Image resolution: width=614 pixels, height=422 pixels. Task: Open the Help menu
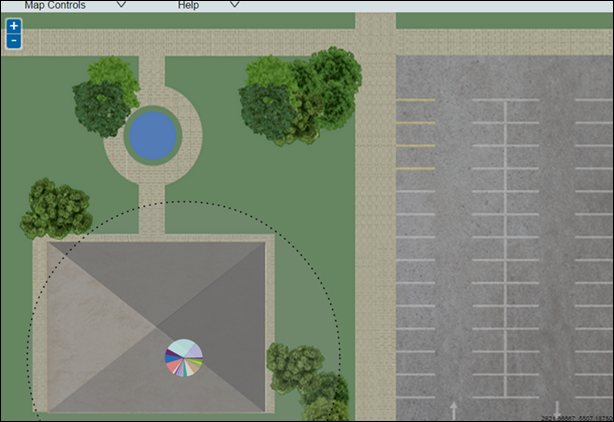pos(188,5)
